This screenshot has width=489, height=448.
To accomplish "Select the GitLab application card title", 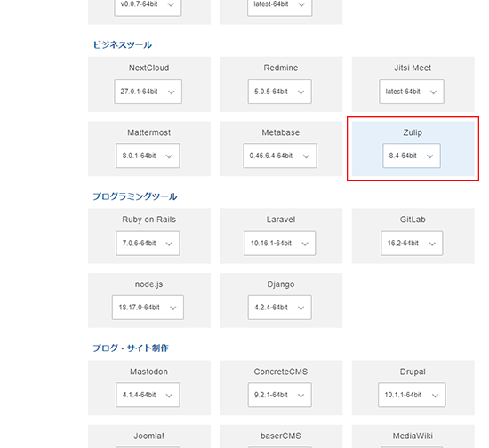I will click(413, 220).
